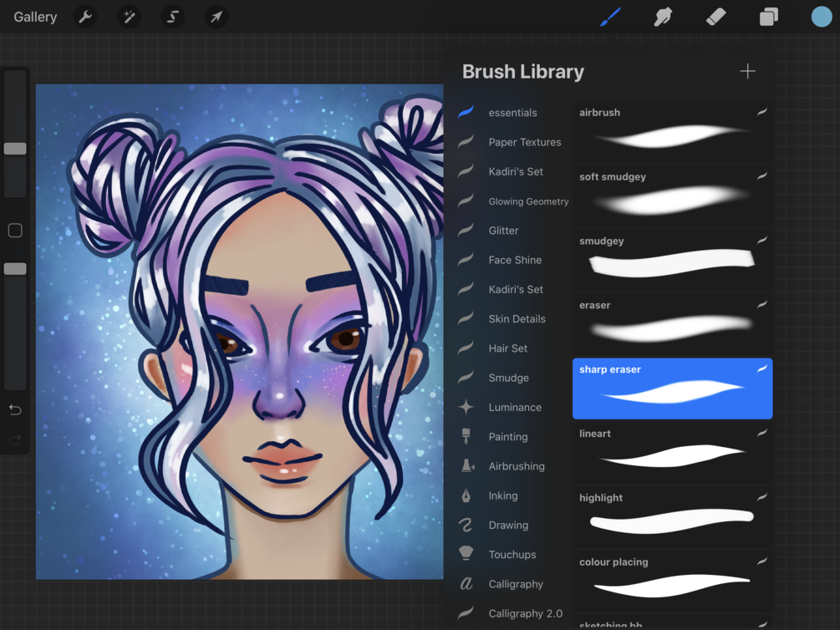Click the Inking pen nib icon

pyautogui.click(x=466, y=495)
